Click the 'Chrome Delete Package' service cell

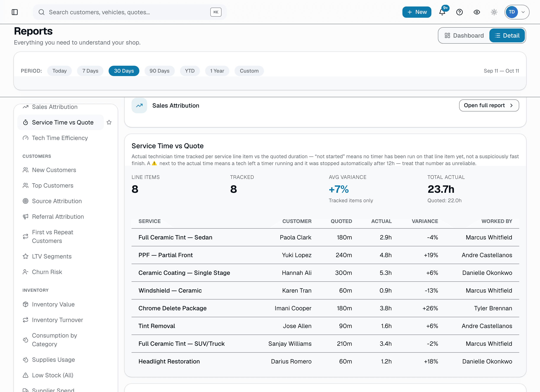172,308
